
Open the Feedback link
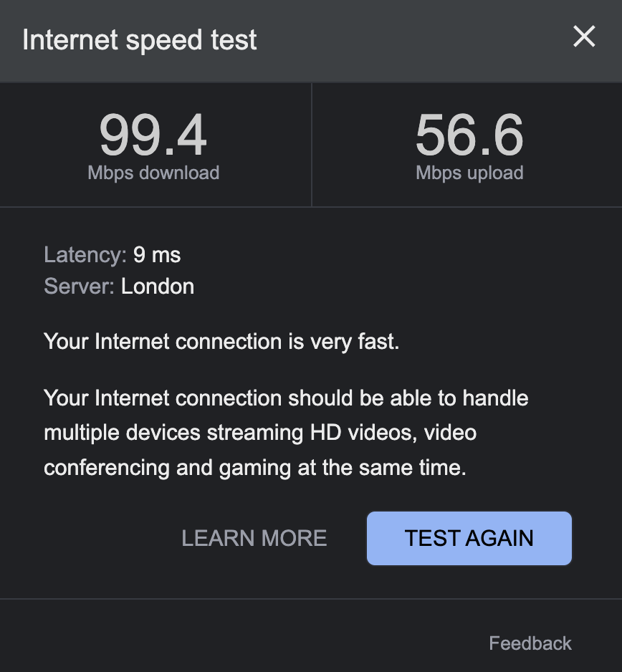coord(530,643)
